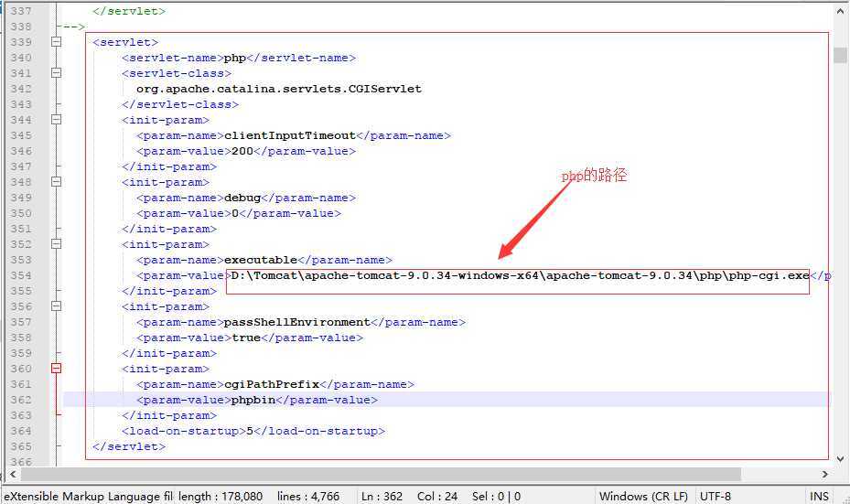Screen dimensions: 850x504
Task: Click servlet-name 'php' on line 340
Action: [x=235, y=58]
